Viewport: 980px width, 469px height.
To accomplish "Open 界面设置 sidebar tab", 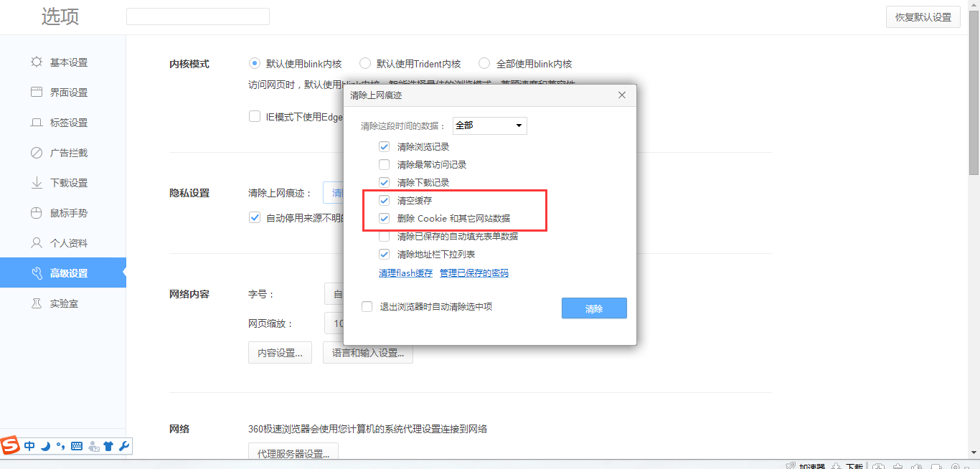I will pyautogui.click(x=63, y=93).
